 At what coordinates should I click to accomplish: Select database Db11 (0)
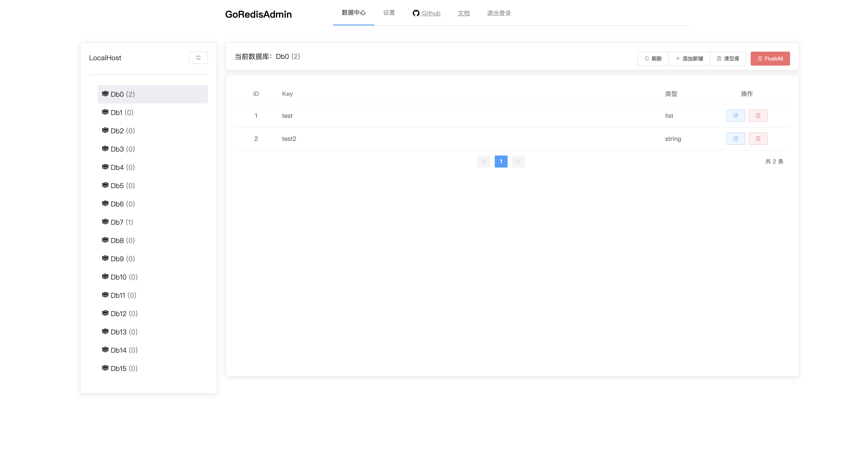pyautogui.click(x=153, y=295)
